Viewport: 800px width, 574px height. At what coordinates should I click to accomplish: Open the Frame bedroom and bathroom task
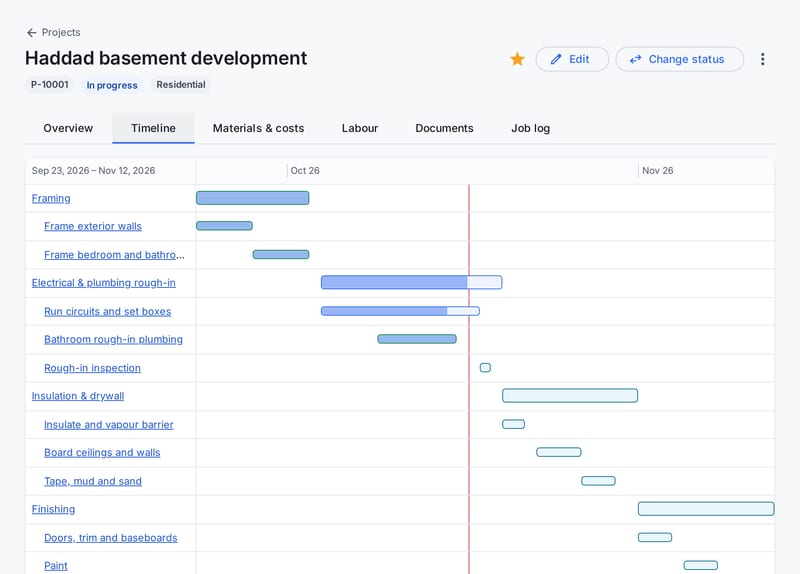[114, 255]
